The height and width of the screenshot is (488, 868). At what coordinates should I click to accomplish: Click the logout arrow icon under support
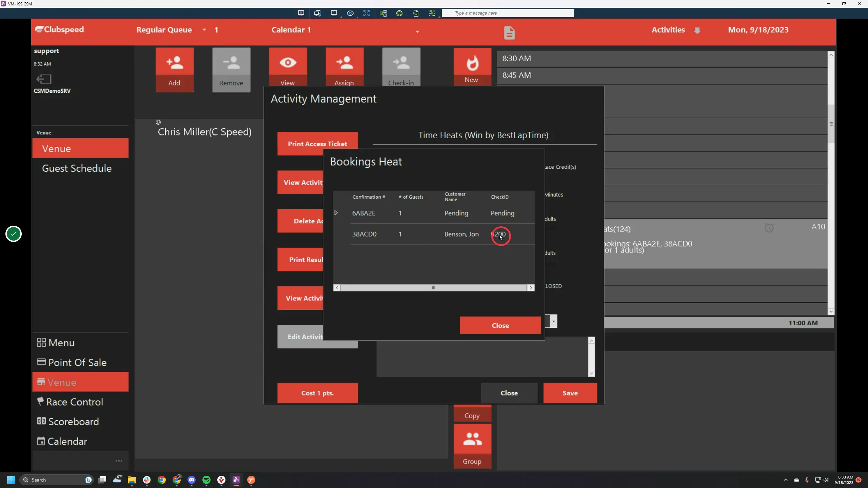43,79
